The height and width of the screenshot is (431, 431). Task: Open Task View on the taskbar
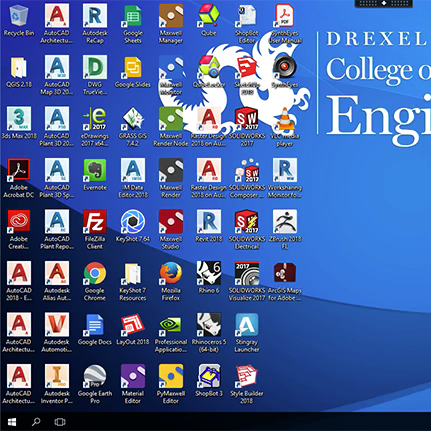pos(60,422)
